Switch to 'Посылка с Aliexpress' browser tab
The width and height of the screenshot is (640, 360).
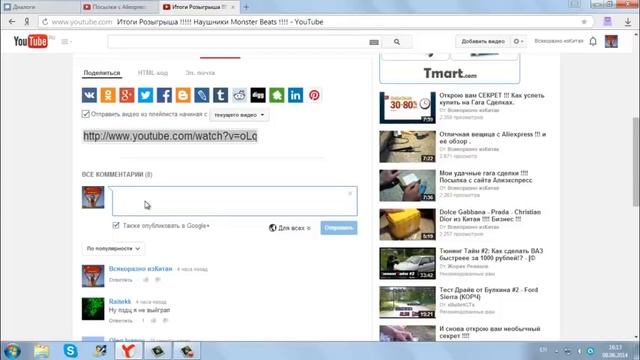119,7
